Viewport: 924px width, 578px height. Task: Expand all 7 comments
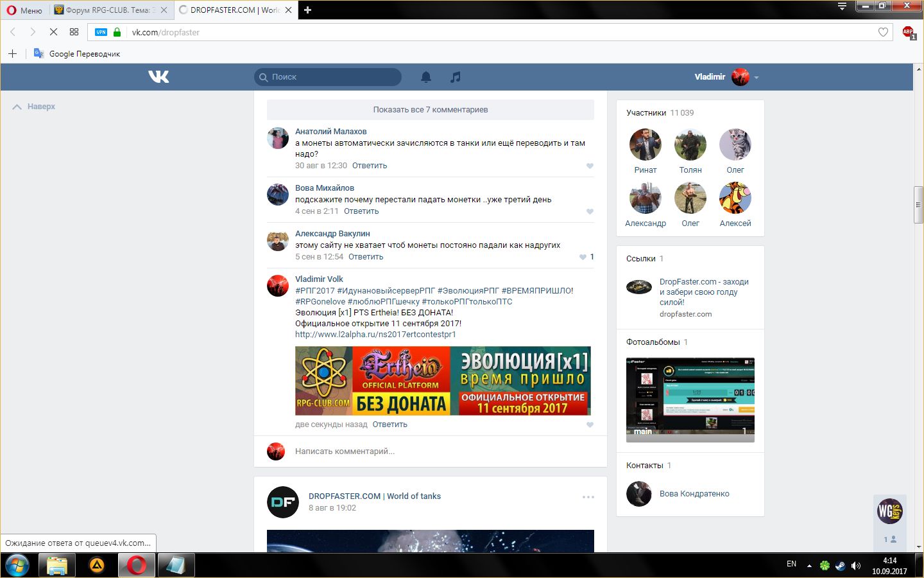[431, 110]
